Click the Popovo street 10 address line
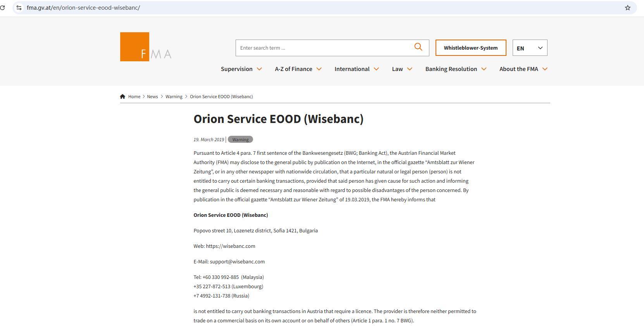 256,230
